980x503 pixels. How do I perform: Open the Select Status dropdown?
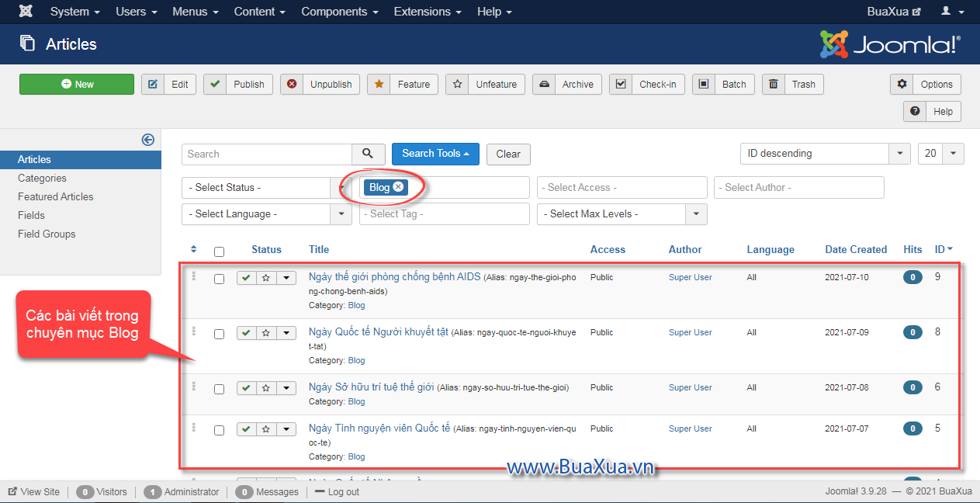click(267, 188)
